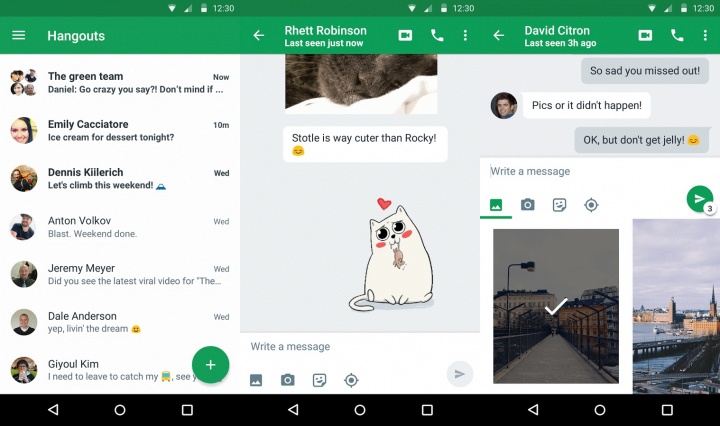Open camera in David Citron chat

click(x=528, y=205)
